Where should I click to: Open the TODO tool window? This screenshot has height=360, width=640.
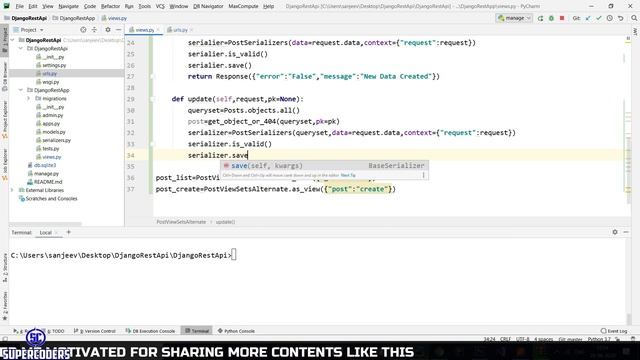pos(55,331)
